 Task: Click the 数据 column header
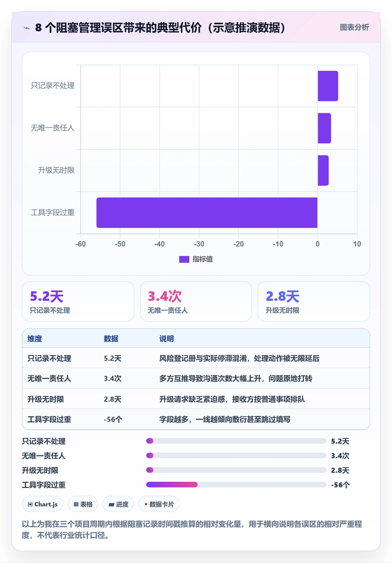click(x=111, y=339)
